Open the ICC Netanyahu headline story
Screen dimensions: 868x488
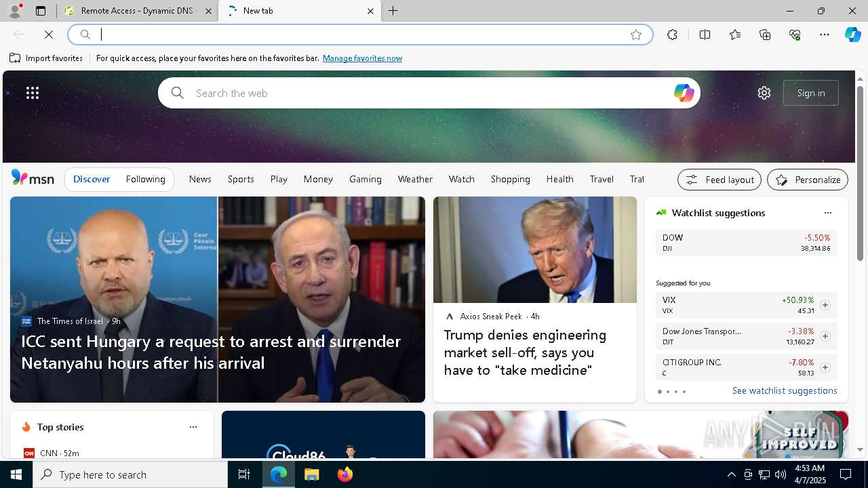click(x=211, y=352)
